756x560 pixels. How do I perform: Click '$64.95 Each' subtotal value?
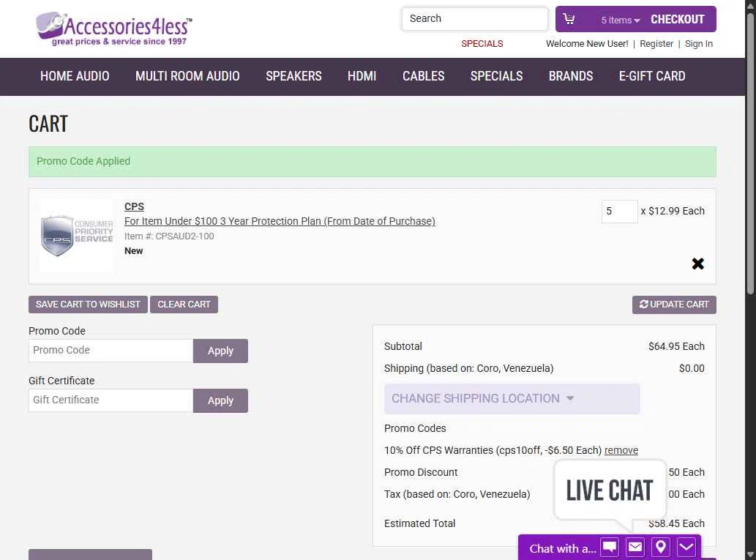pyautogui.click(x=676, y=346)
